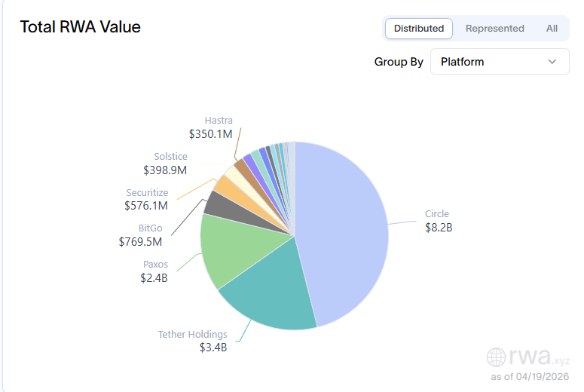Click the BitGo label
584x392 pixels.
tap(151, 228)
